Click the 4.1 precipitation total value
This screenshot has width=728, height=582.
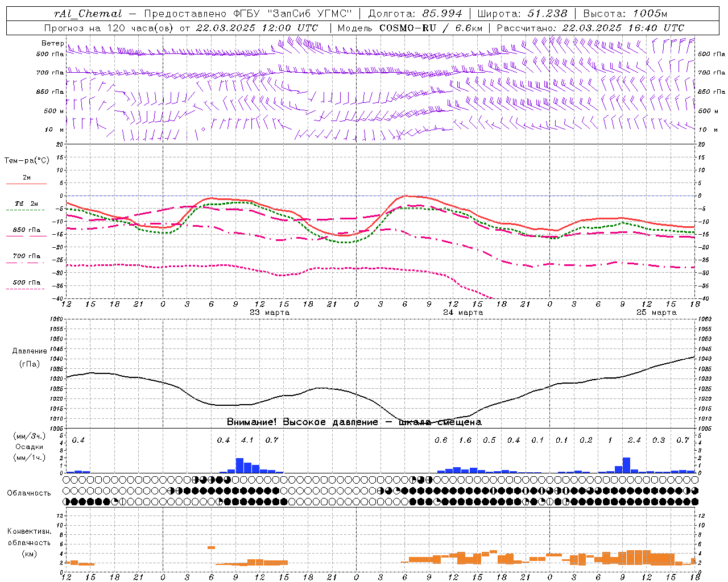coord(247,440)
